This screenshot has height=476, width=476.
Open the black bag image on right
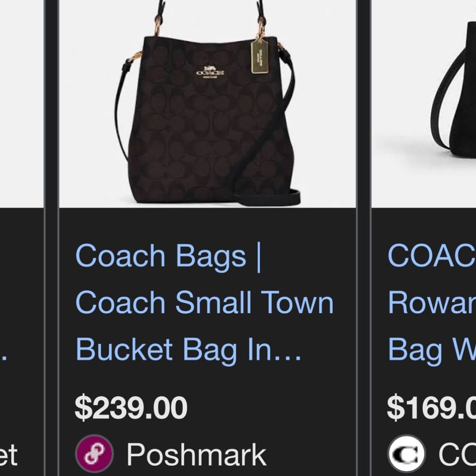[424, 104]
